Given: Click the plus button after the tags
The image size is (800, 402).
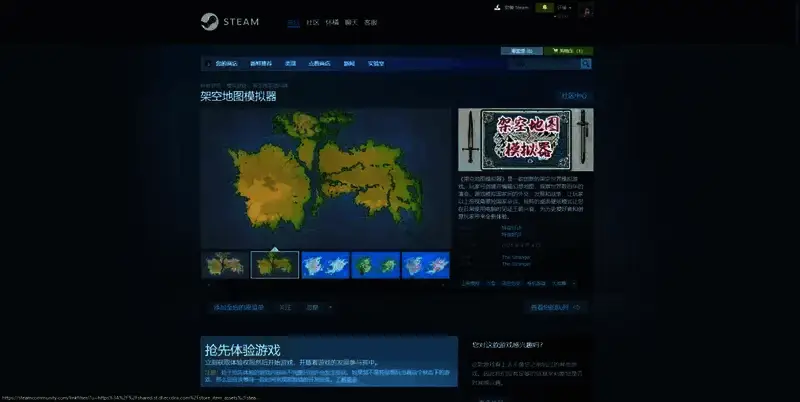Looking at the screenshot, I should click(574, 283).
